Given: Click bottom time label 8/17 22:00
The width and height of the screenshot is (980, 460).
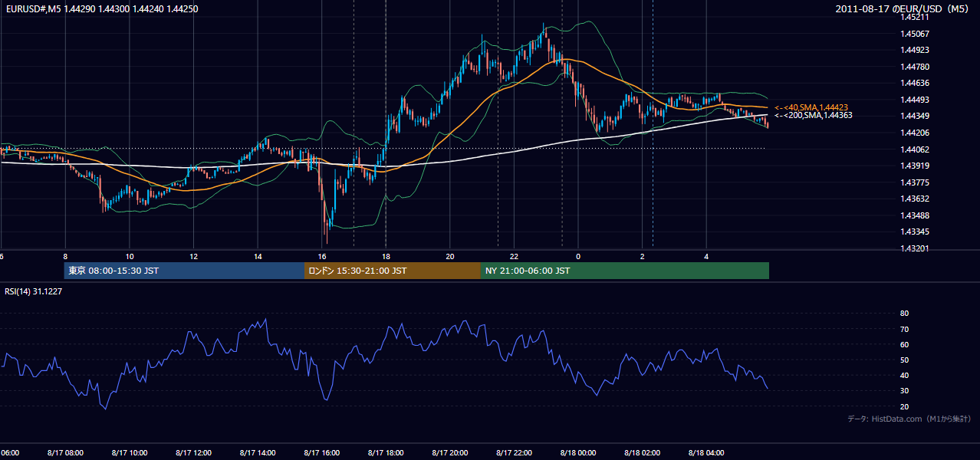Looking at the screenshot, I should tap(515, 452).
